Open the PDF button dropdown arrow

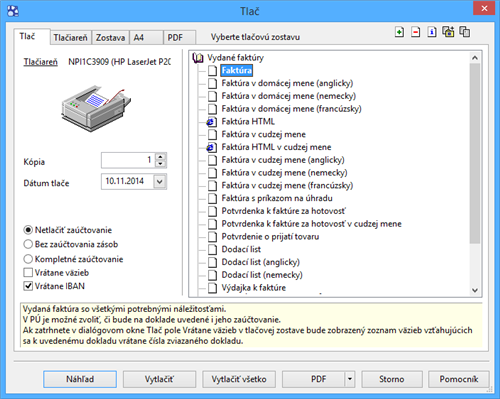click(x=349, y=379)
